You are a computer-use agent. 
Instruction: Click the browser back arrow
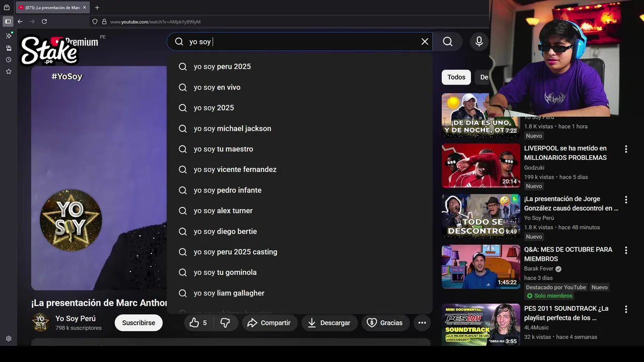[20, 22]
